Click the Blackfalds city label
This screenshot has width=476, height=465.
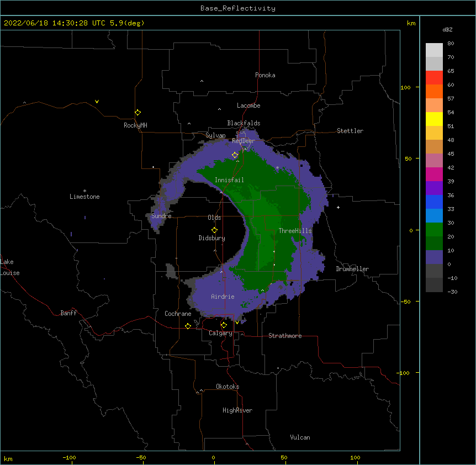point(244,123)
